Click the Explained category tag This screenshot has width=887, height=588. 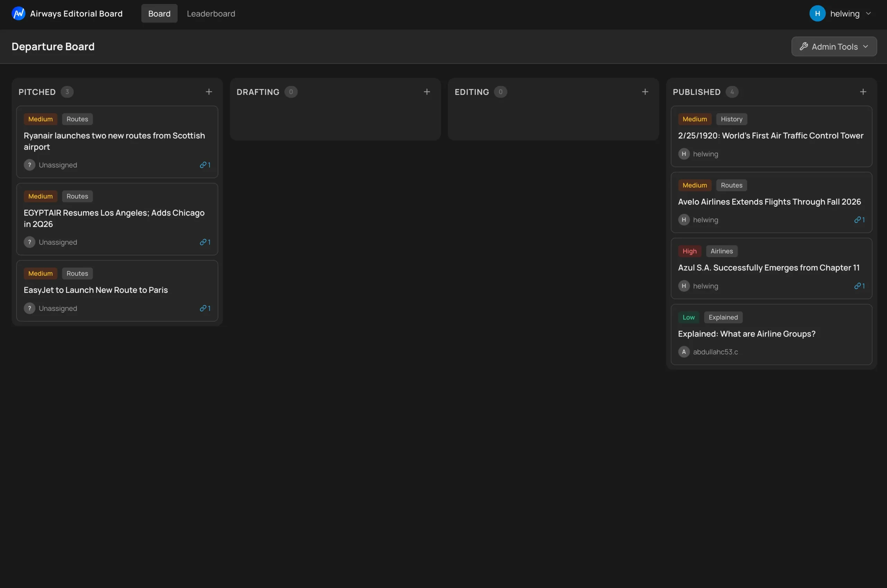[723, 317]
